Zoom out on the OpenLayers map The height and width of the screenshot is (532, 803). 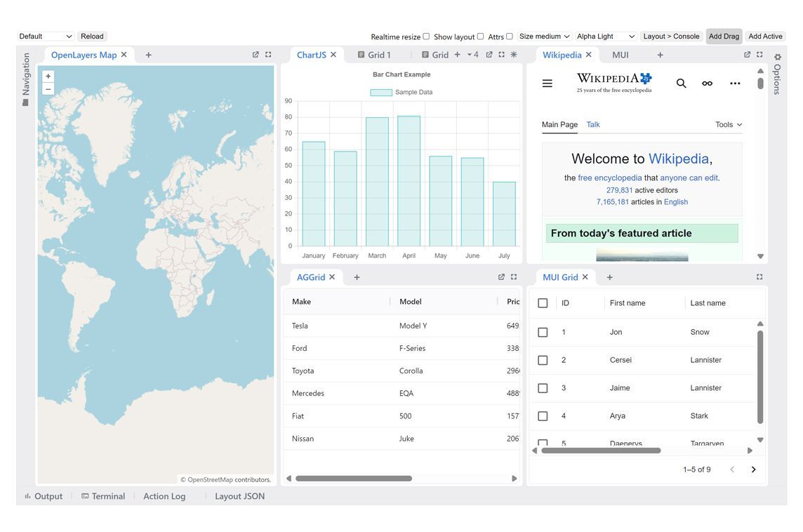[x=48, y=88]
